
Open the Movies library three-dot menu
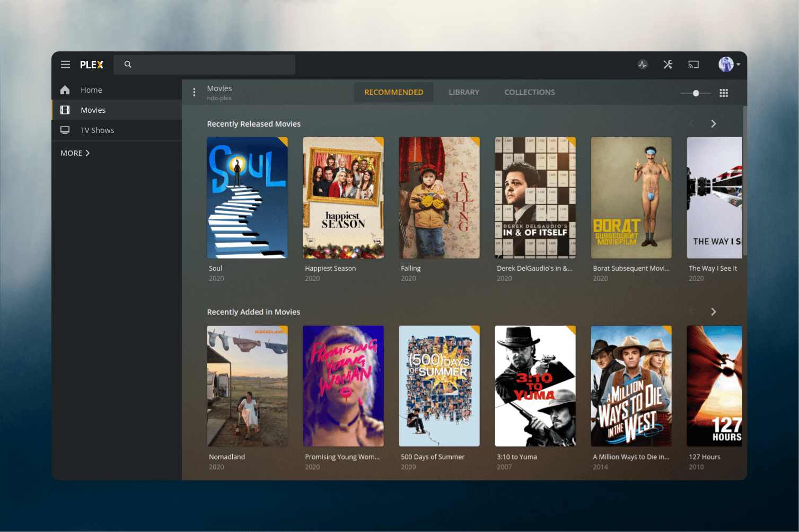coord(194,92)
